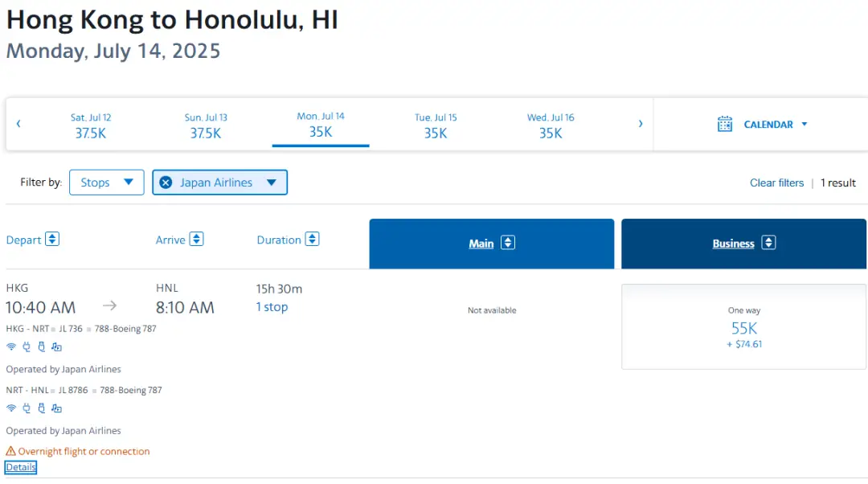Show earlier dates with the left arrow

click(x=18, y=124)
